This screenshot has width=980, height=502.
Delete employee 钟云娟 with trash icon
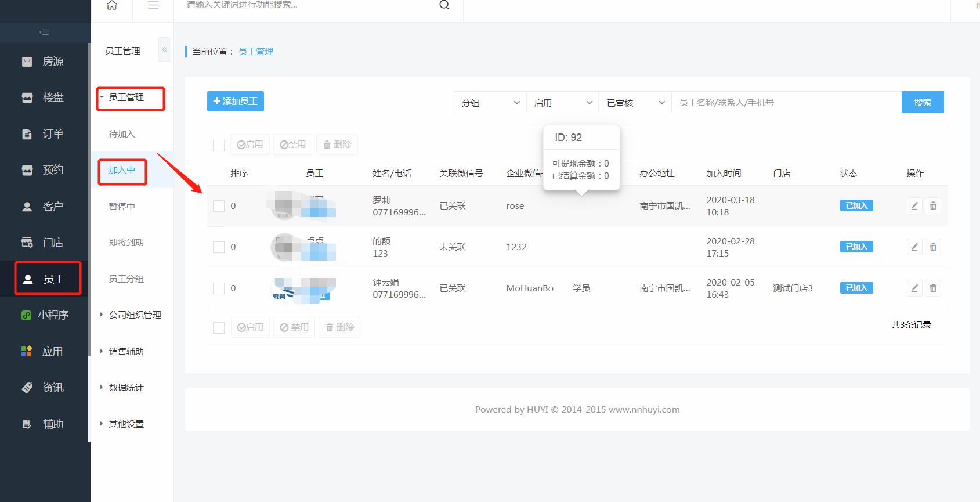(x=933, y=288)
